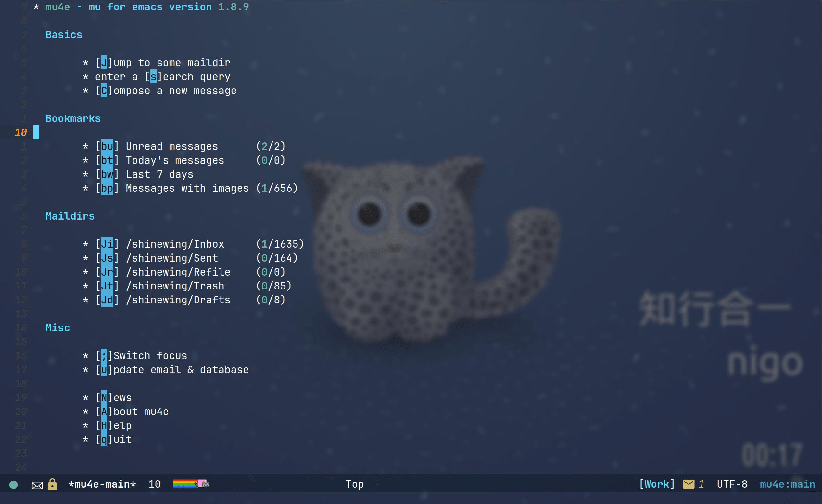Click the Basics section heading
Viewport: 822px width, 504px height.
click(x=64, y=35)
